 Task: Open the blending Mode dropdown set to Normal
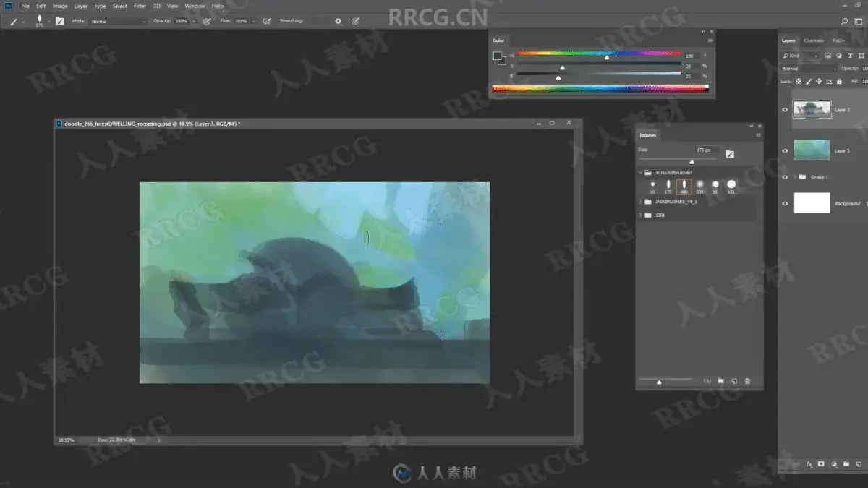118,21
